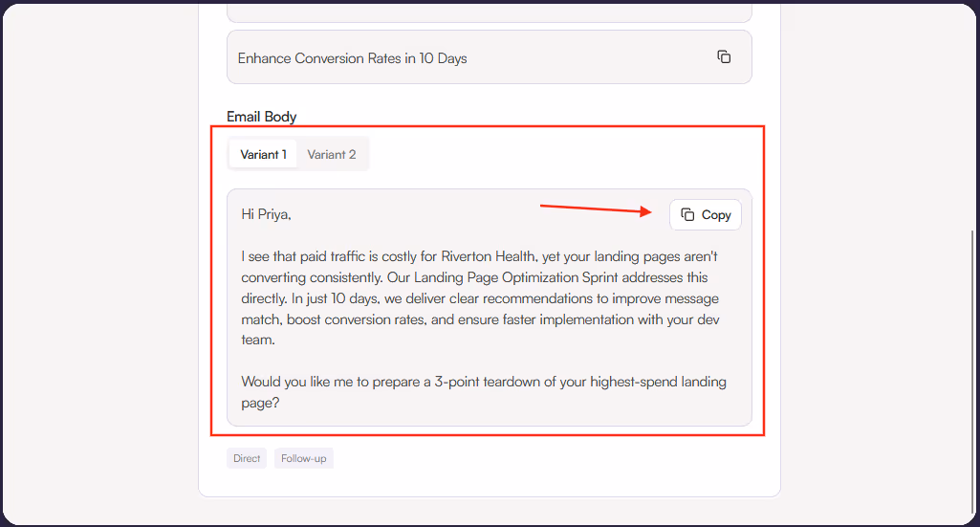Screen dimensions: 980x527
Task: Click the Copy button for email body
Action: 705,215
